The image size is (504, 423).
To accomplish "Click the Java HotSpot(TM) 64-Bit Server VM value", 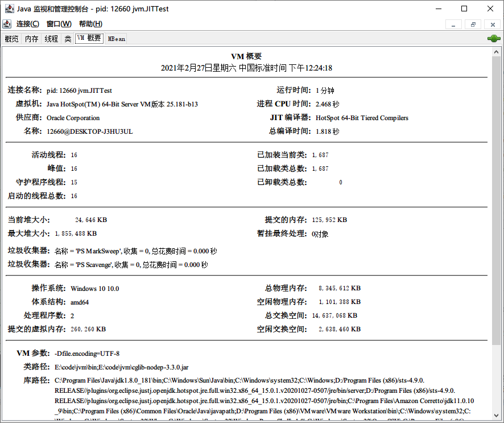I will point(122,104).
